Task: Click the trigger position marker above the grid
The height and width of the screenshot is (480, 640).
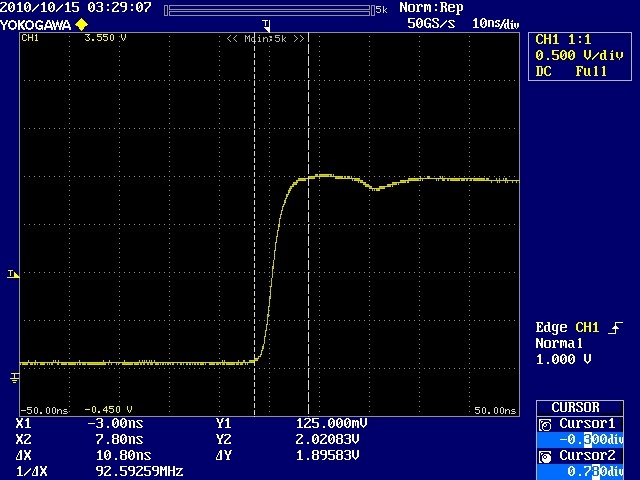Action: click(x=266, y=24)
